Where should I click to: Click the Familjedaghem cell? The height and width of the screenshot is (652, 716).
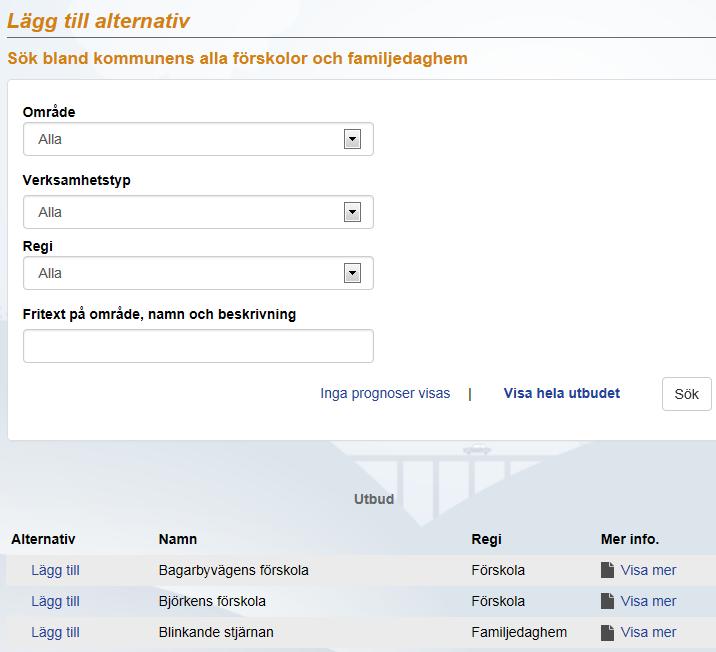point(519,632)
